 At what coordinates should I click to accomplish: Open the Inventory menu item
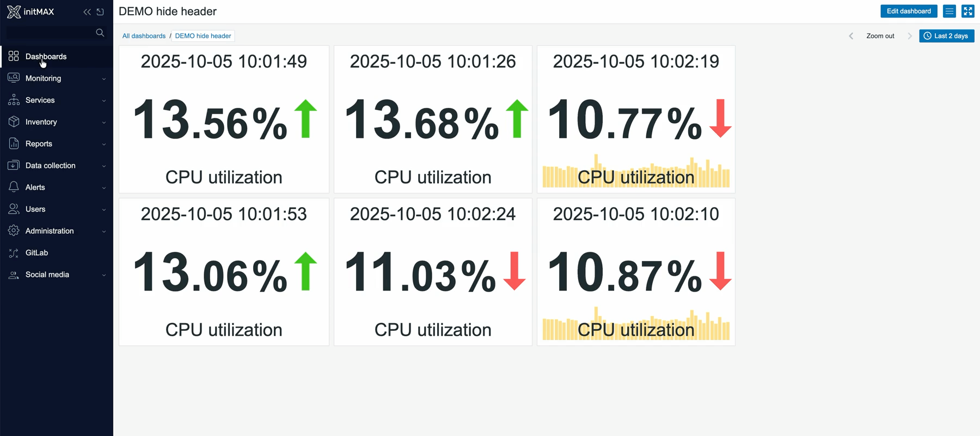(41, 122)
